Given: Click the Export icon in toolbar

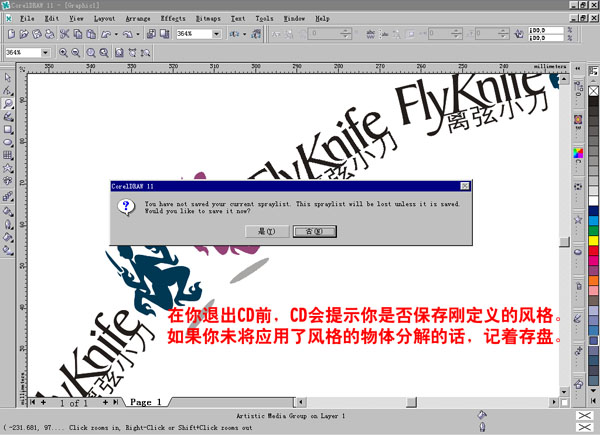Looking at the screenshot, I should tap(165, 34).
